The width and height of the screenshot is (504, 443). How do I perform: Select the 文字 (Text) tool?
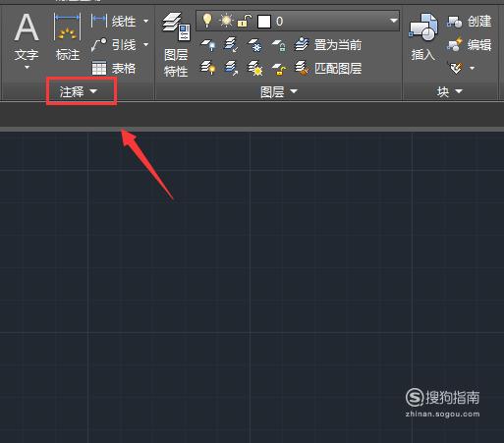point(27,36)
